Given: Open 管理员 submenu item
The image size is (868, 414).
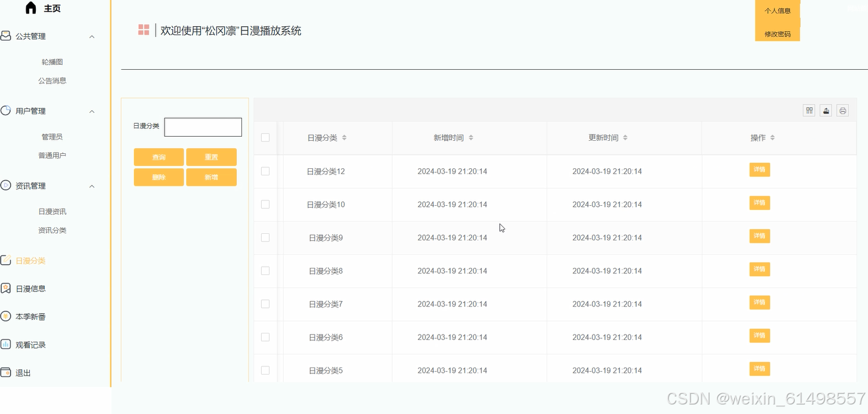Looking at the screenshot, I should coord(52,137).
